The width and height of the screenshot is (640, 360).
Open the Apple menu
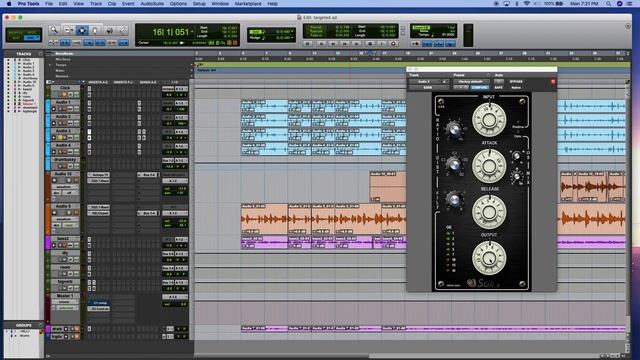(x=9, y=4)
